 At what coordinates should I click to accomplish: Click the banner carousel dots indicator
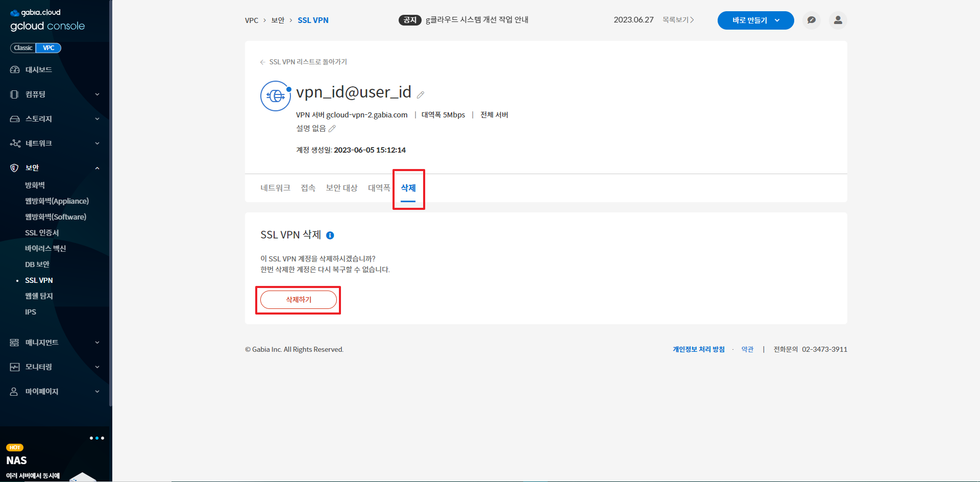pos(97,438)
